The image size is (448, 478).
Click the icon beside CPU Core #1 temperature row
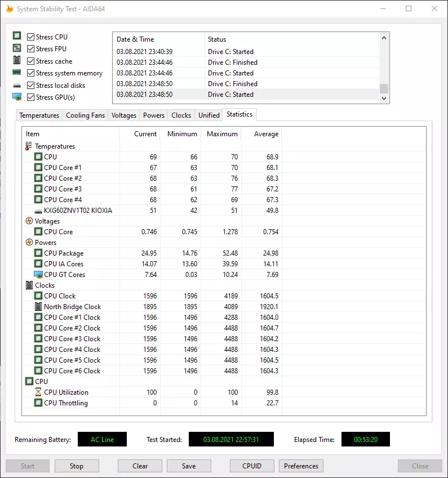(38, 167)
